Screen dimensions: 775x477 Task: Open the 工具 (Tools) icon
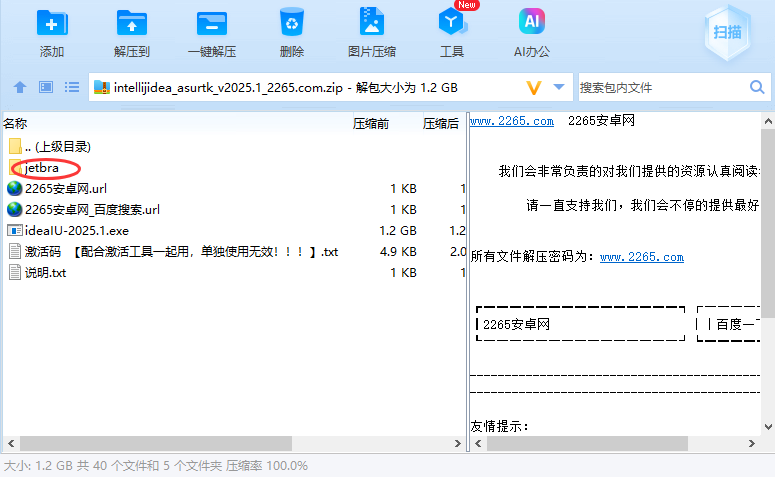(x=452, y=22)
